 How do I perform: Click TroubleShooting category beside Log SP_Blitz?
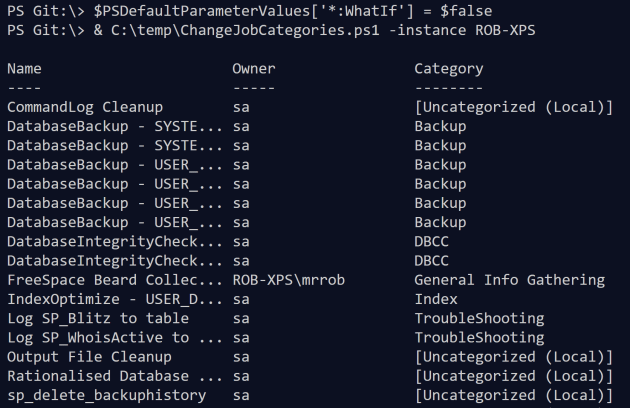pos(479,318)
